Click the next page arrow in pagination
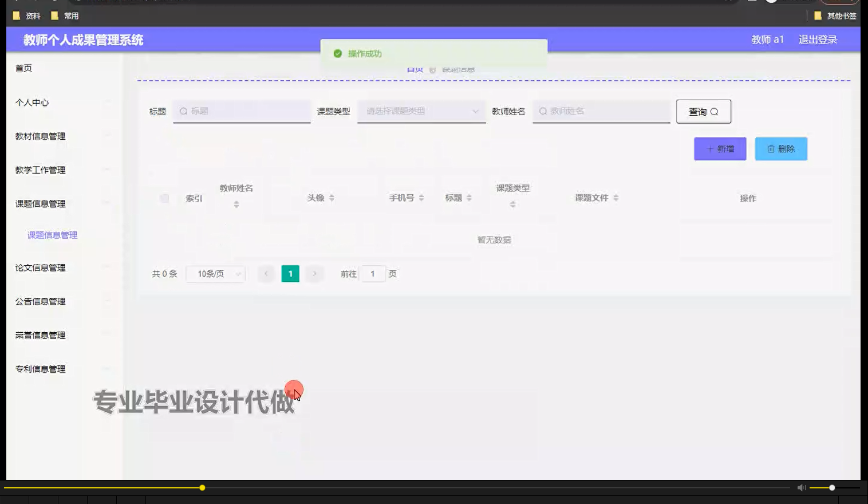Image resolution: width=868 pixels, height=504 pixels. tap(314, 274)
